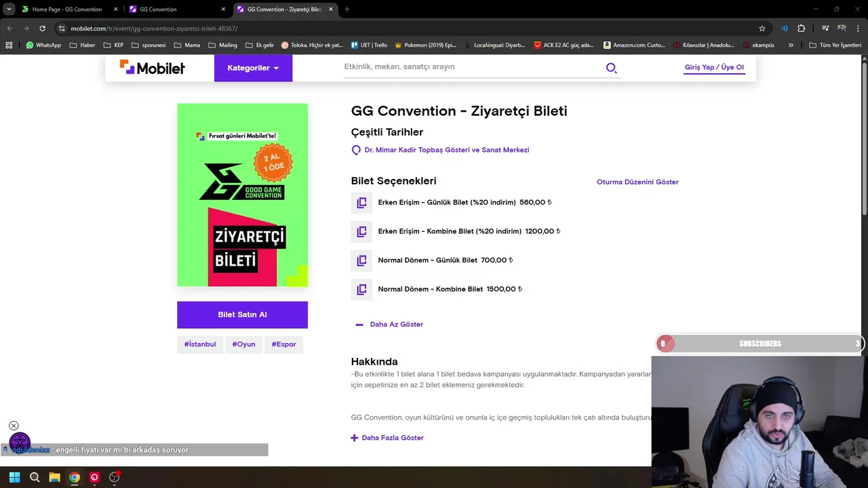Click the Mobilet logo
Screen dimensions: 868x488
[x=153, y=67]
